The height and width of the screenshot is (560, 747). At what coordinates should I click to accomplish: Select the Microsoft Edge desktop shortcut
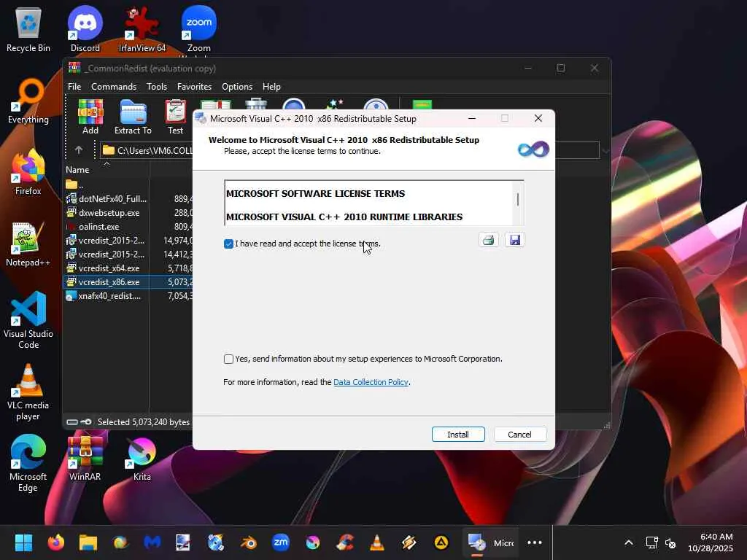click(x=28, y=463)
